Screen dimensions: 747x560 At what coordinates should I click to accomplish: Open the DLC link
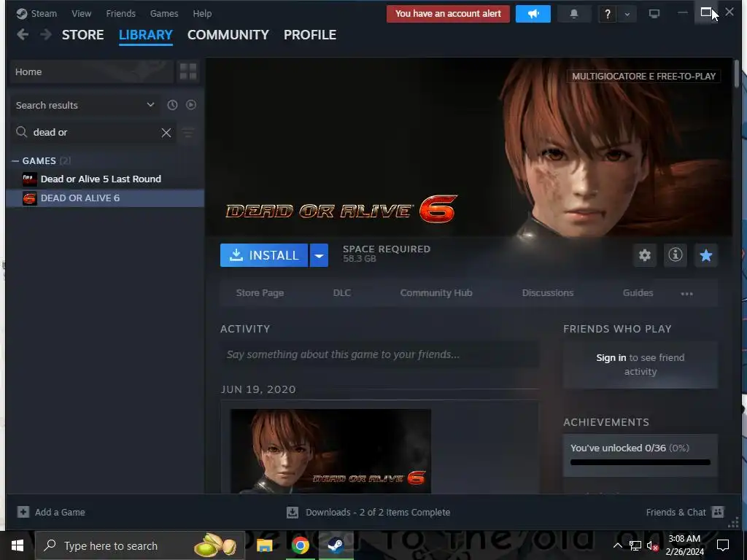[x=342, y=293]
